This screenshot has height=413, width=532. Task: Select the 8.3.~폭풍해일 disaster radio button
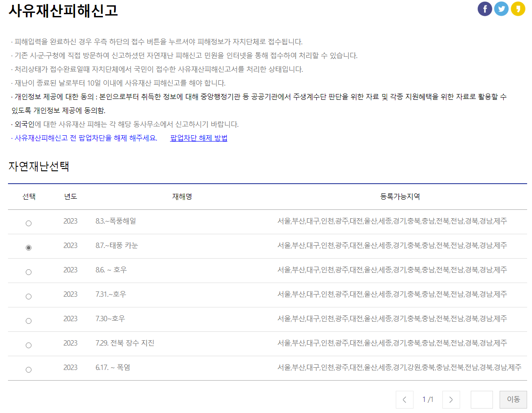point(28,223)
